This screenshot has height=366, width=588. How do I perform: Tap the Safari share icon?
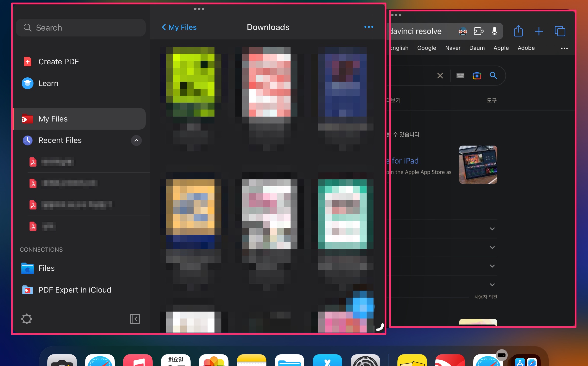[x=518, y=31]
